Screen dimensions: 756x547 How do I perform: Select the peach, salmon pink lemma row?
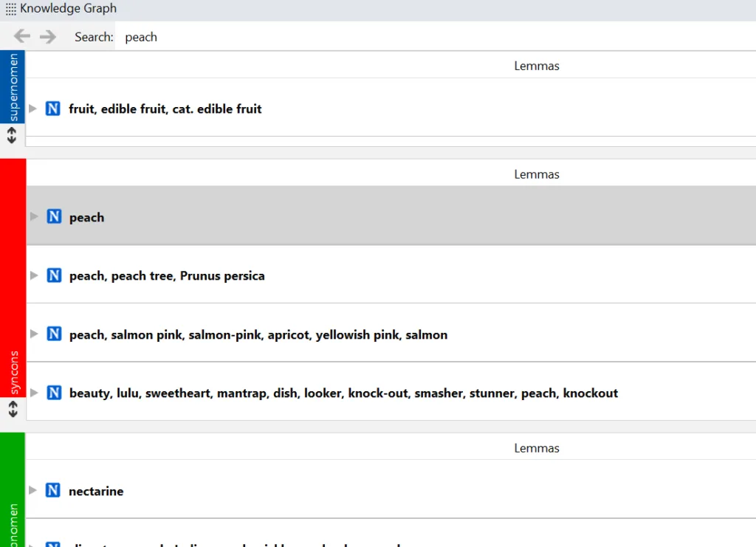[x=258, y=334]
